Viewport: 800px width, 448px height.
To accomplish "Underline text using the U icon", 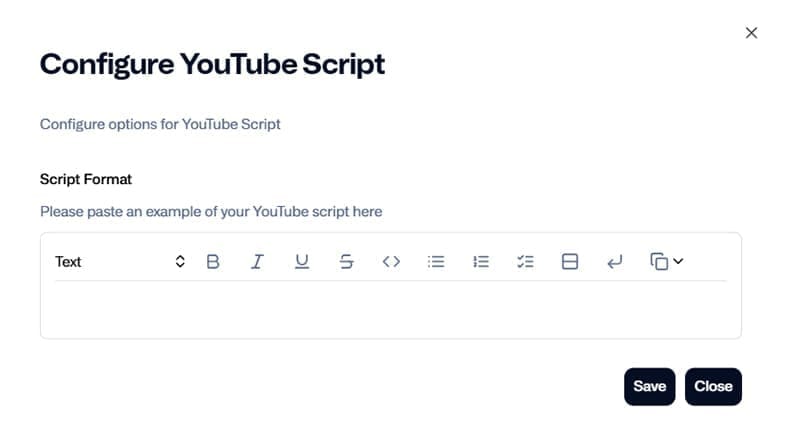I will (x=302, y=262).
